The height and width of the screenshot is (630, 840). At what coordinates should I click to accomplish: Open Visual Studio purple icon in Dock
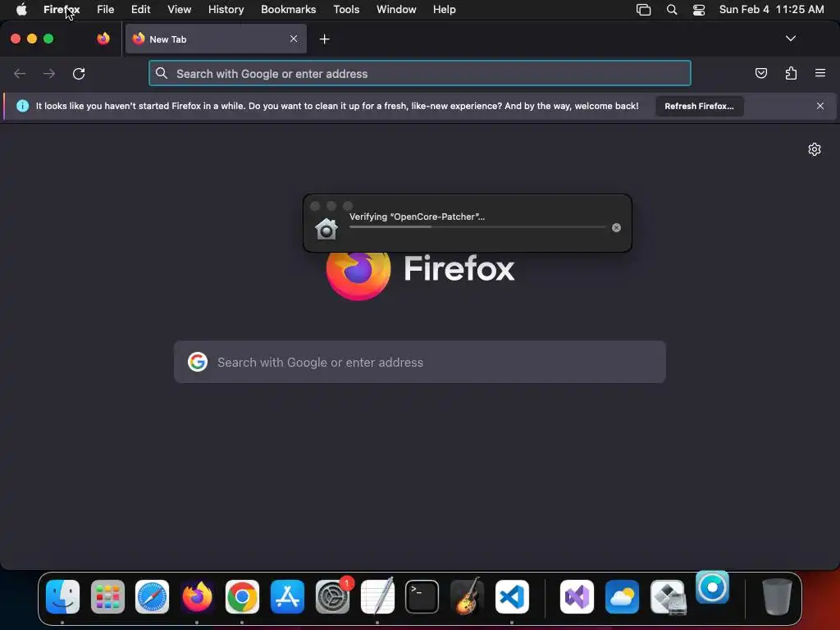tap(577, 597)
